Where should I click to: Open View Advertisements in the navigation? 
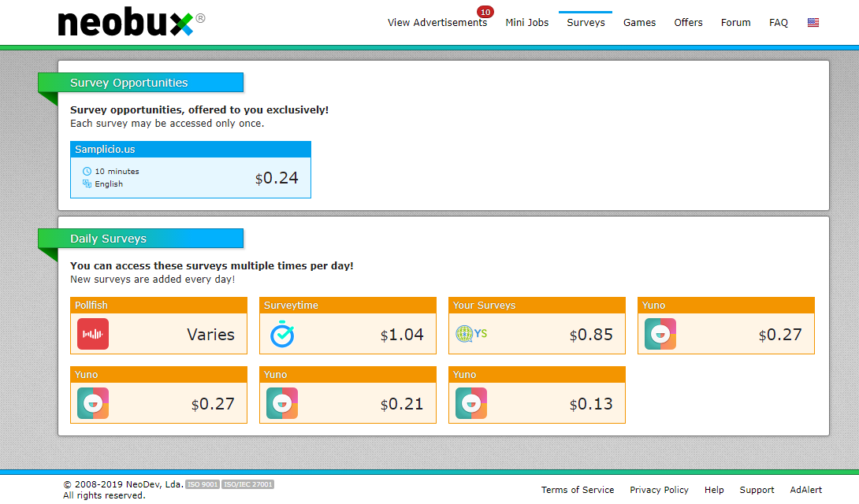click(x=437, y=22)
